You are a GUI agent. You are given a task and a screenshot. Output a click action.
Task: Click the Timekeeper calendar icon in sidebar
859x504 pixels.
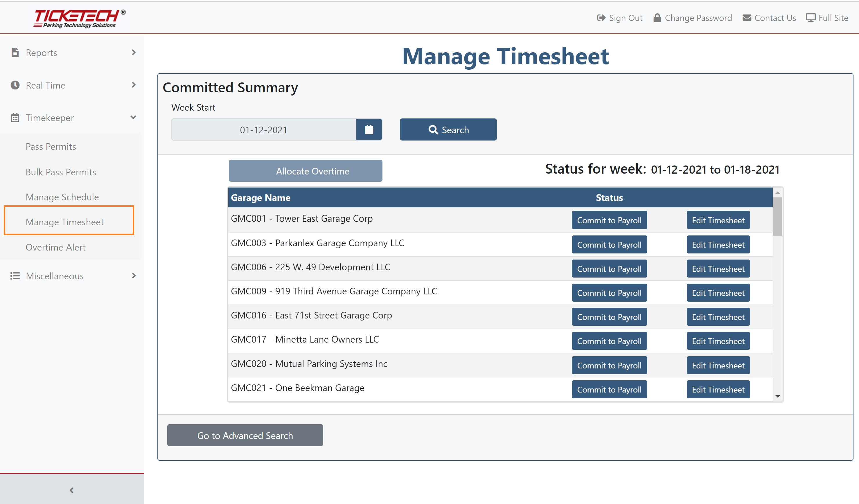point(15,118)
